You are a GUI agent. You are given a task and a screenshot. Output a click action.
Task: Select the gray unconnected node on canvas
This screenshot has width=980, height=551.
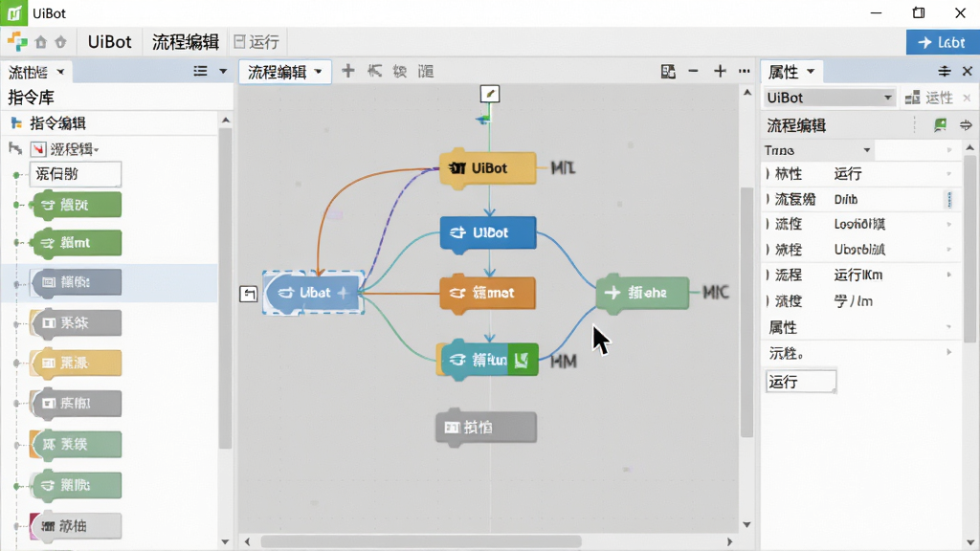[485, 428]
